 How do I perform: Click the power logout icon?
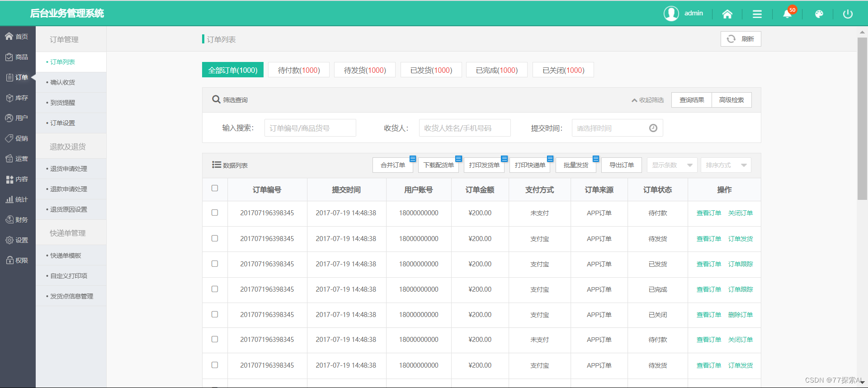click(848, 14)
